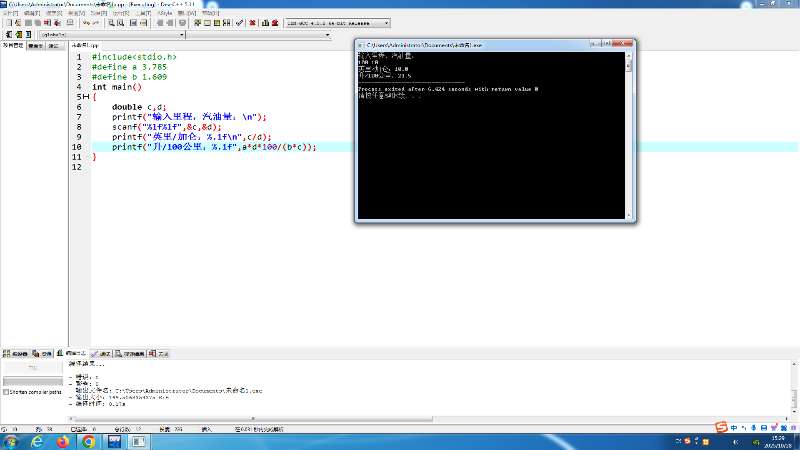Click the Close file toolbar icon
Viewport: 800px width, 450px height.
[x=47, y=23]
